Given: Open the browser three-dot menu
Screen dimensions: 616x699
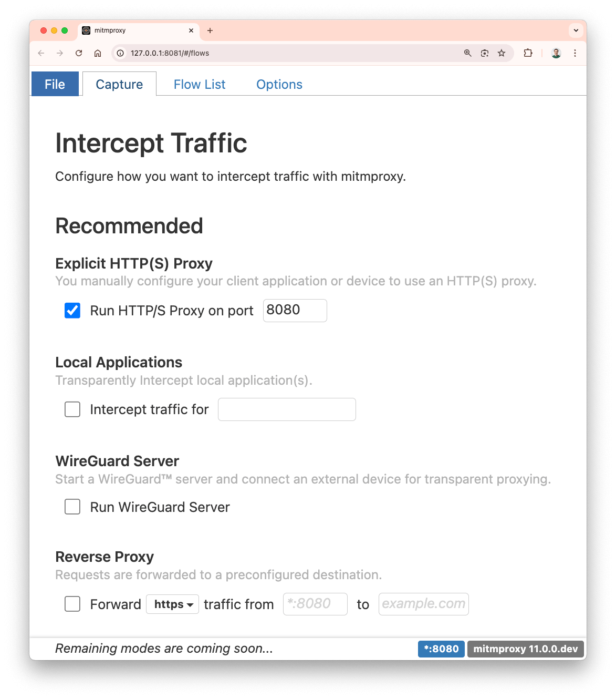Looking at the screenshot, I should pos(575,53).
